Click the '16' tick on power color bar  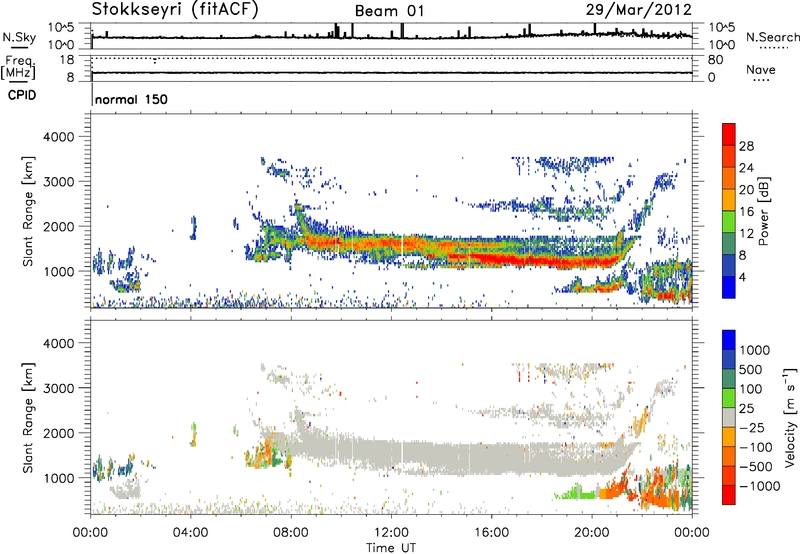(746, 212)
